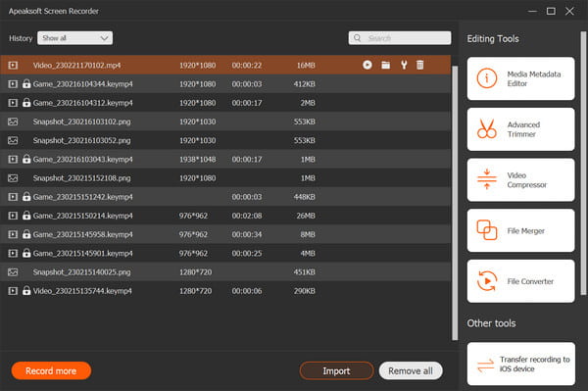Open the File Merger tool
Screen dimensions: 588x391
tap(520, 230)
